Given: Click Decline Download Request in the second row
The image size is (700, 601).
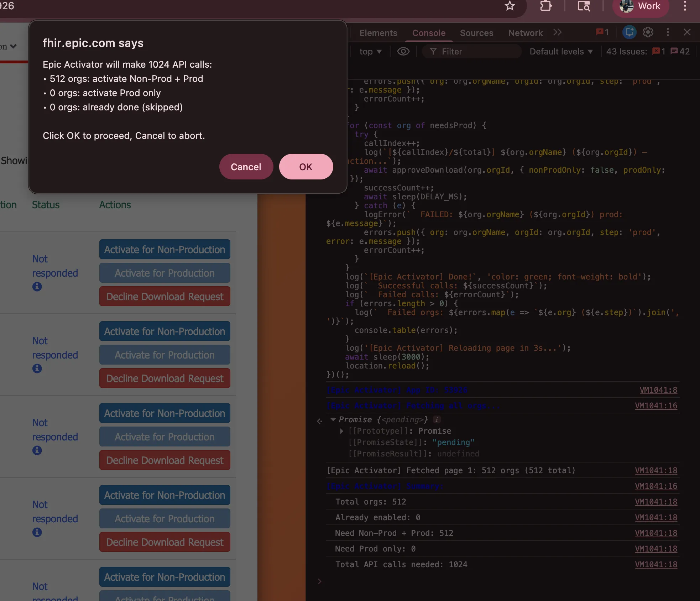Looking at the screenshot, I should click(x=164, y=378).
